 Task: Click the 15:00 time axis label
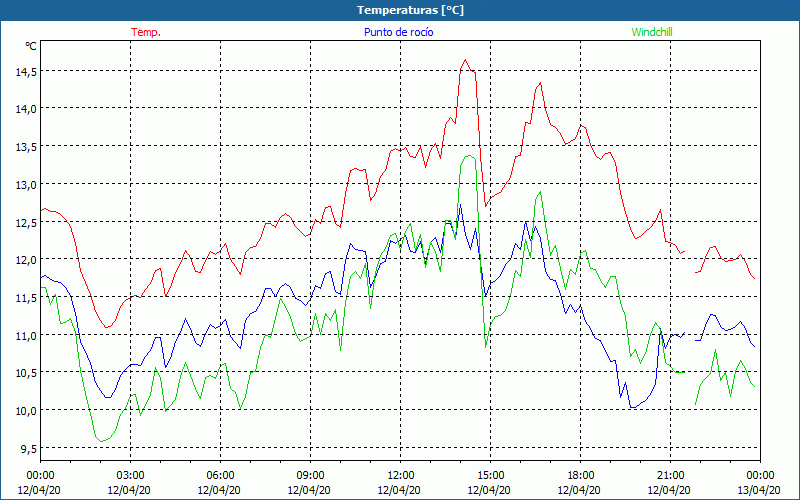[x=490, y=476]
